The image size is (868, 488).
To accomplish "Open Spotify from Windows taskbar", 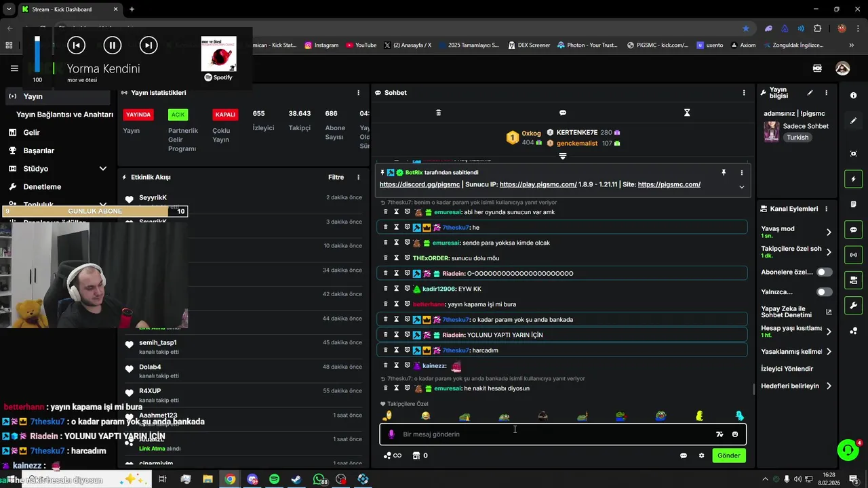I will [x=274, y=479].
